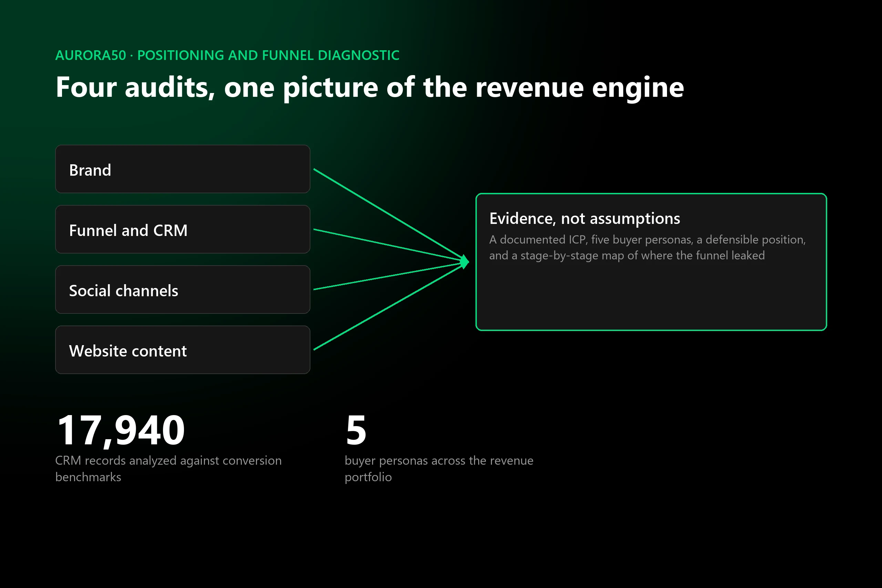The height and width of the screenshot is (588, 882).
Task: Click the Social channels box
Action: point(183,290)
